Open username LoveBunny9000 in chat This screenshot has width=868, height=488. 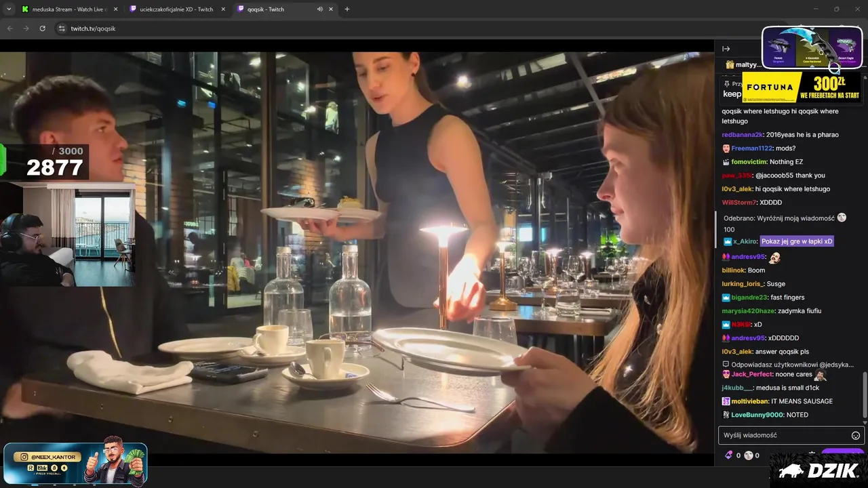[x=757, y=415]
